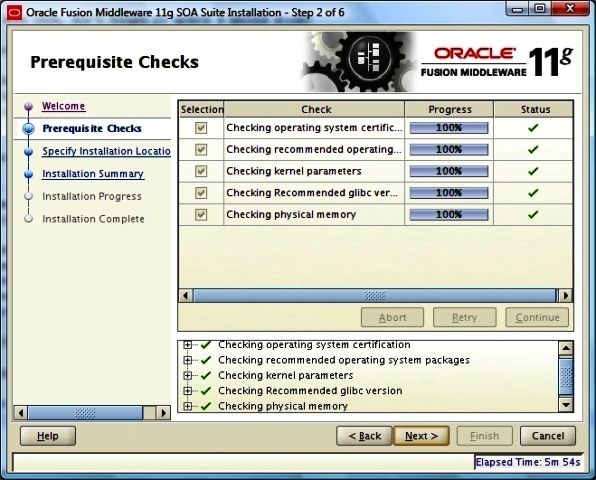
Task: Click status checkmark for physical memory row
Action: tap(533, 214)
